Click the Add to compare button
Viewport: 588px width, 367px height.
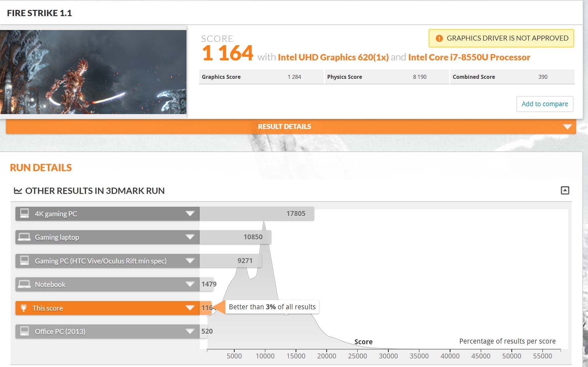click(545, 104)
